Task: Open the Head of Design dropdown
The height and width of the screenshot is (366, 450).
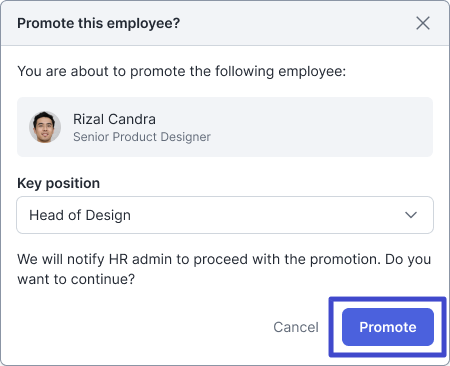Action: click(225, 215)
